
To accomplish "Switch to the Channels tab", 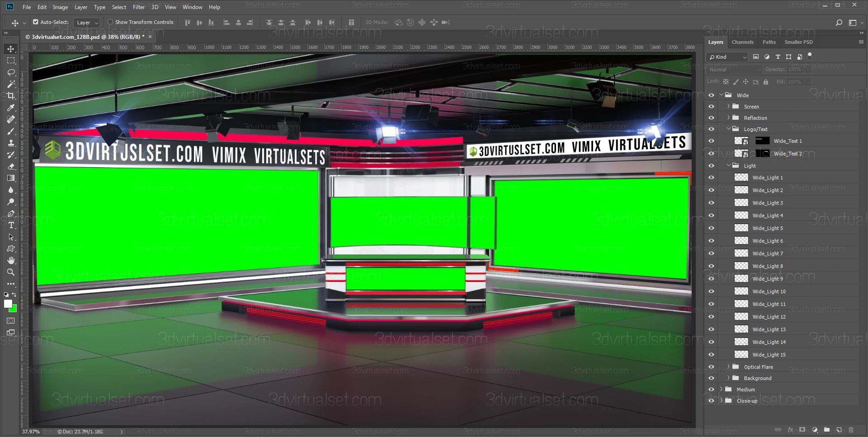I will (743, 42).
